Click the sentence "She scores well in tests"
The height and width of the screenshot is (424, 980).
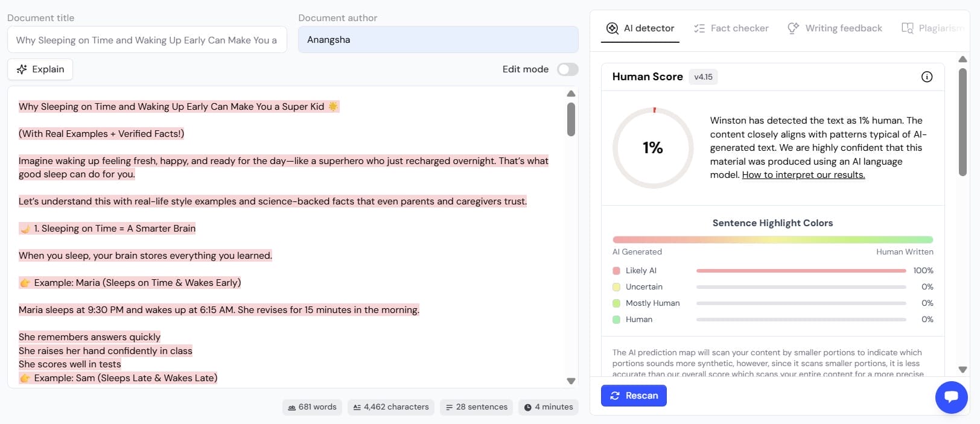tap(70, 364)
